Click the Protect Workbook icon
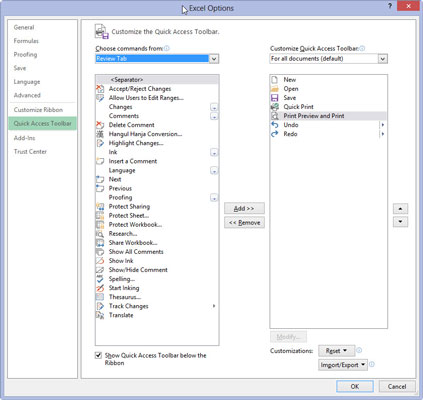The image size is (423, 400). coord(100,224)
